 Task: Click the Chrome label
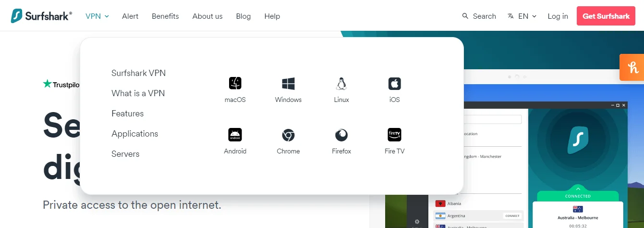(x=288, y=151)
